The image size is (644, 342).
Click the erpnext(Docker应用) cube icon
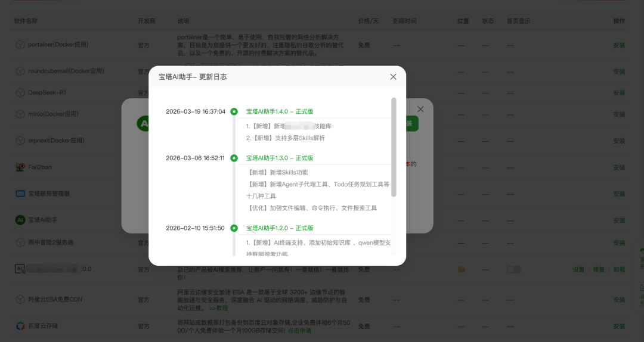click(20, 141)
